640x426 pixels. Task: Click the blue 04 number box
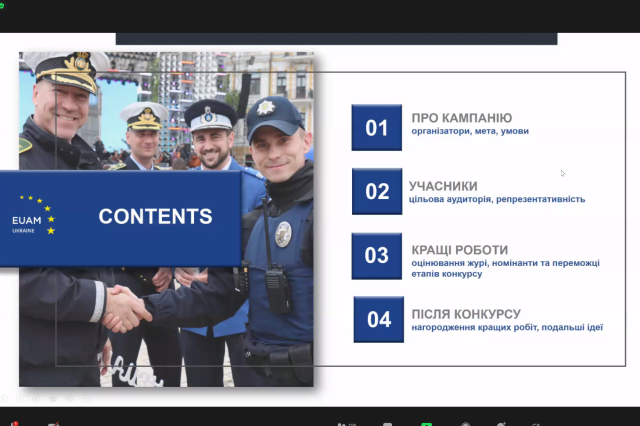pos(379,320)
